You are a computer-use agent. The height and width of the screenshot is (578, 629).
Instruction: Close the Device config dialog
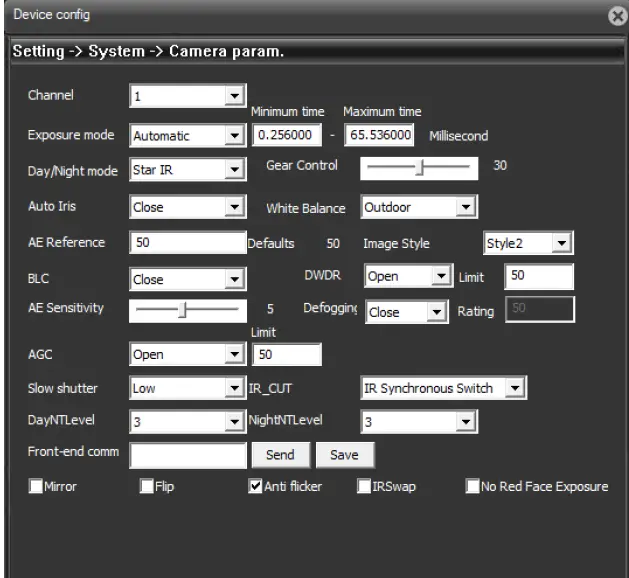click(x=618, y=16)
